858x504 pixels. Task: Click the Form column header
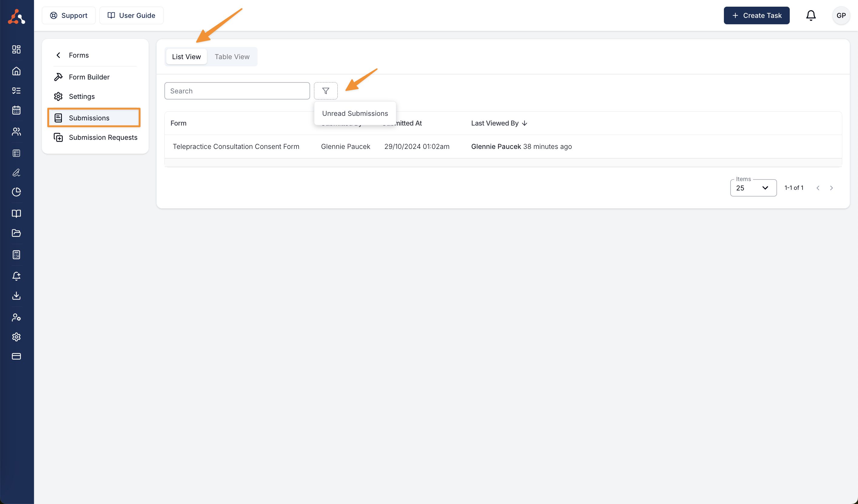click(178, 123)
